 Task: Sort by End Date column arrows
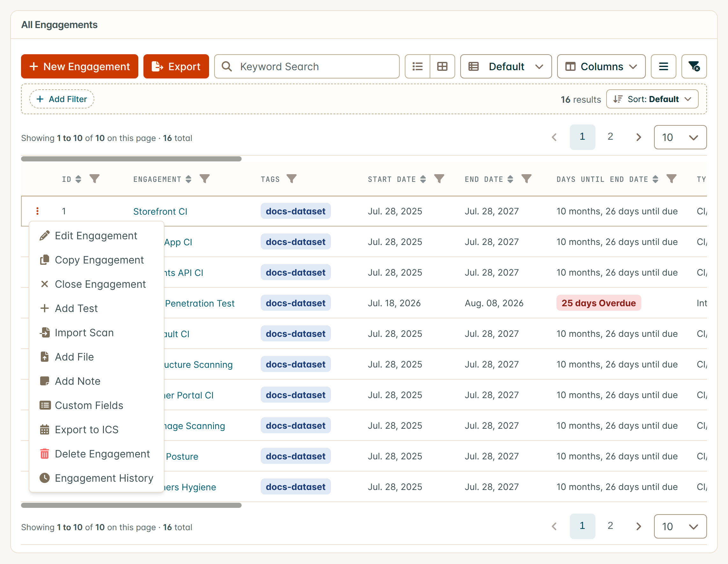point(510,179)
